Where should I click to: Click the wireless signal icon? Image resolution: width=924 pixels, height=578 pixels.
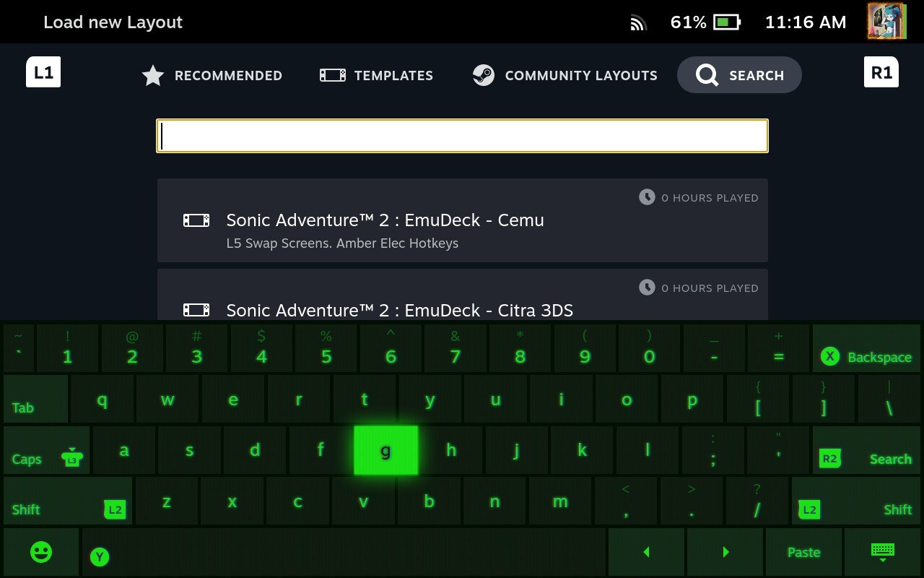click(x=638, y=23)
